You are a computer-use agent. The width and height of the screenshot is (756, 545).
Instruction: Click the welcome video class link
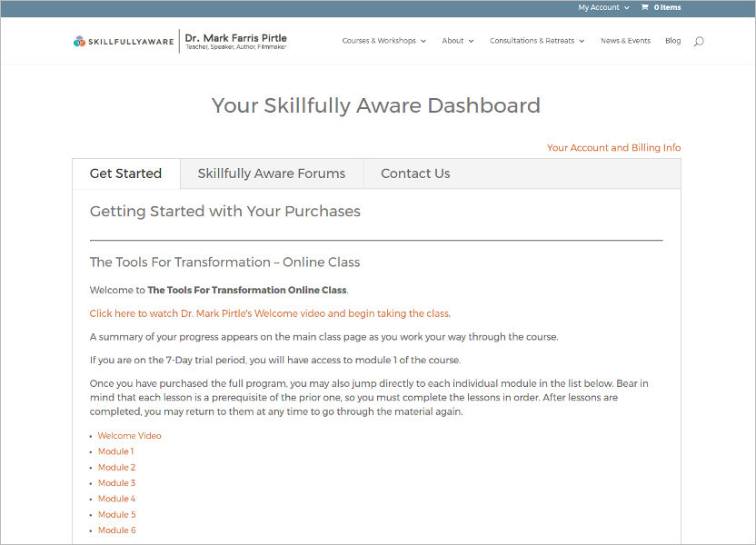270,313
